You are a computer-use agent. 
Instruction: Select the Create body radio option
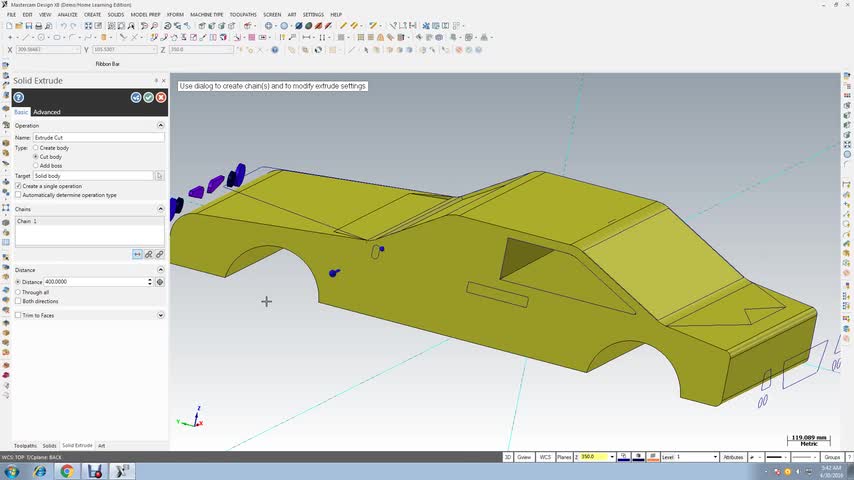36,148
